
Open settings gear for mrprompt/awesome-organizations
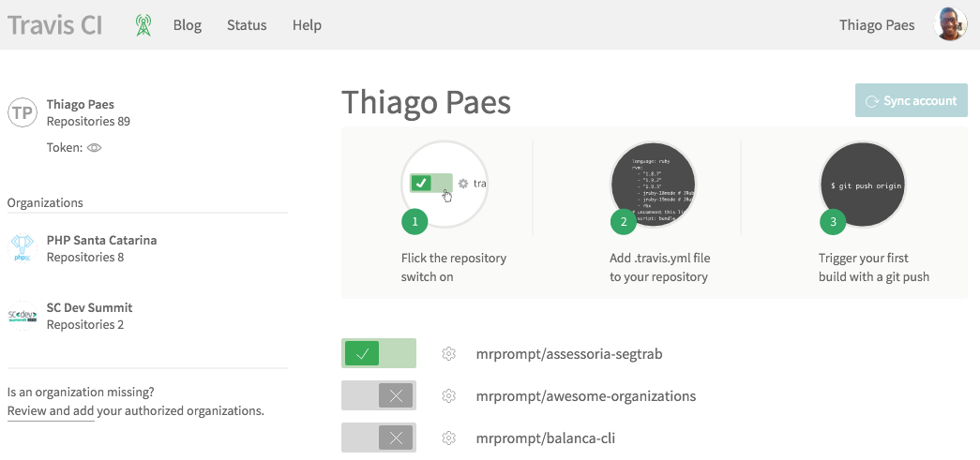coord(448,395)
